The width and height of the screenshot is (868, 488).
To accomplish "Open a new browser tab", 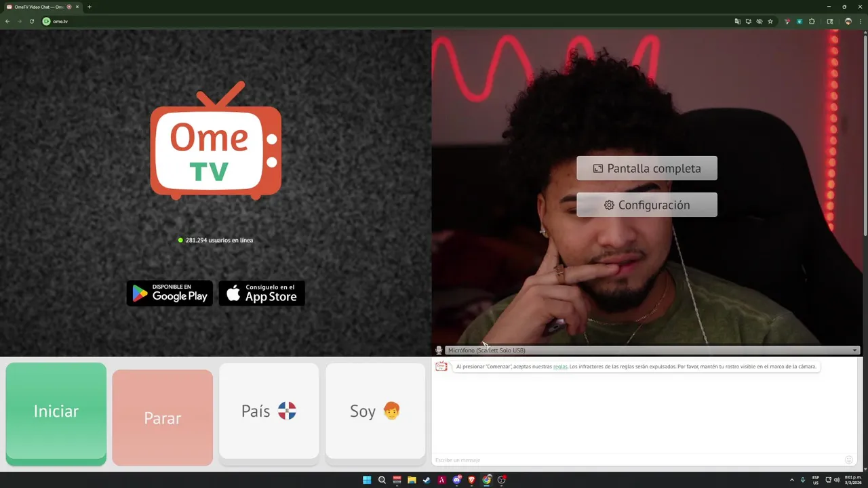I will (89, 7).
